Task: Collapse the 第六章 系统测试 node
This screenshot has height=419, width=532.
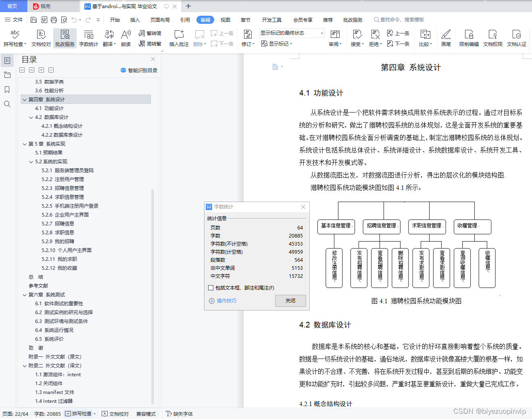Action: tap(25, 295)
